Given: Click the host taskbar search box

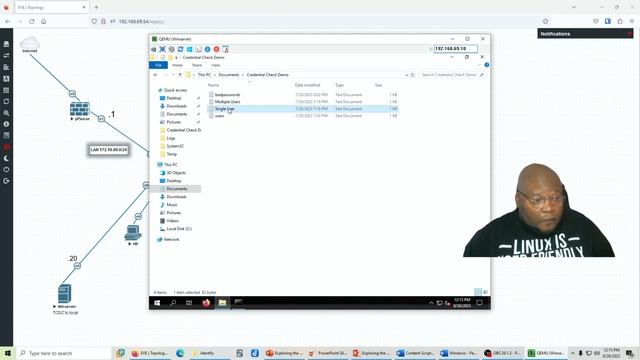Looking at the screenshot, I should pyautogui.click(x=64, y=353).
